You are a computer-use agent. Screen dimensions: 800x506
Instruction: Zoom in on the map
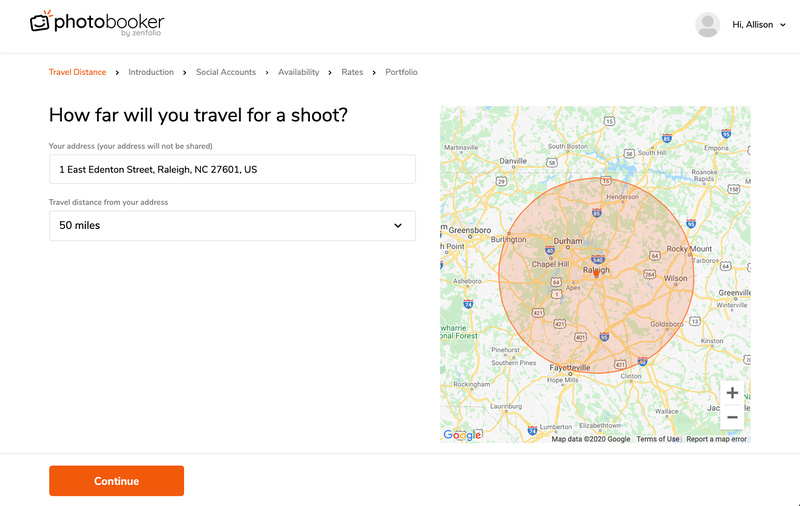732,393
